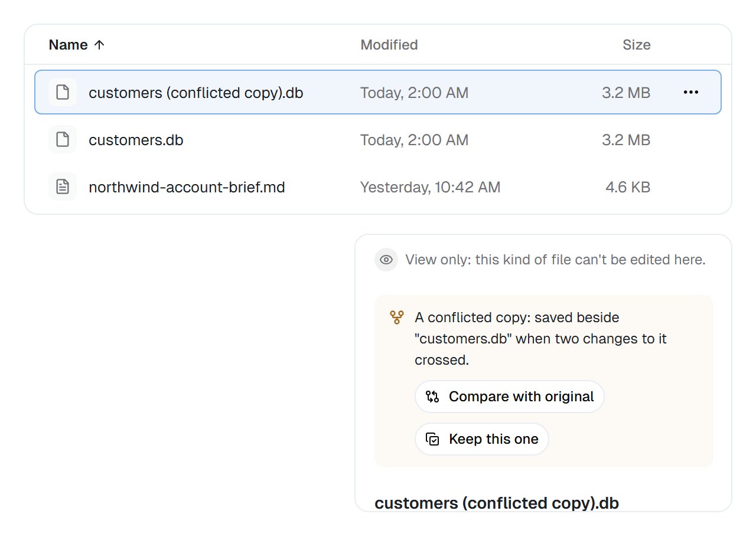
Task: Select the northwind-account-brief.md file name
Action: pos(187,187)
